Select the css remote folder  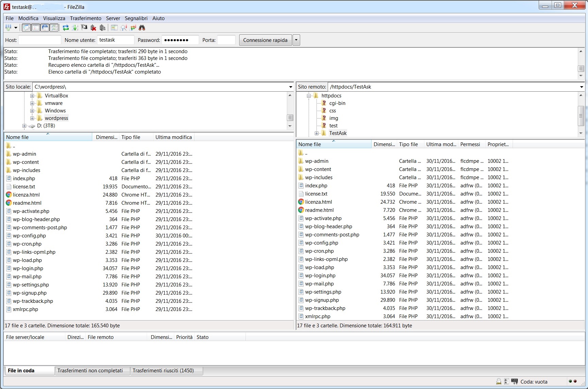pyautogui.click(x=332, y=111)
